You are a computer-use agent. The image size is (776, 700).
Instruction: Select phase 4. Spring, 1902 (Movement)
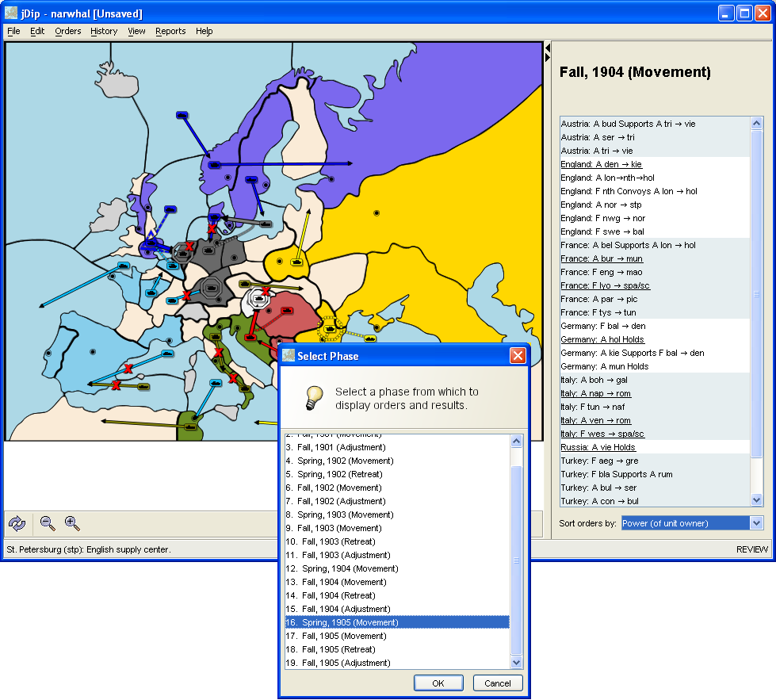point(397,461)
